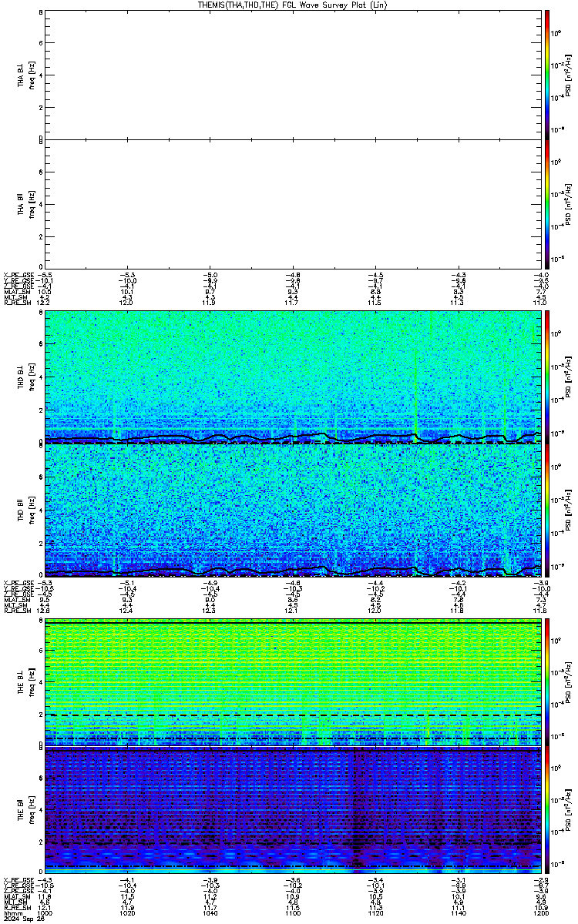This screenshot has width=578, height=924.
Task: Click the 'hhmm' time axis label
Action: click(x=12, y=913)
